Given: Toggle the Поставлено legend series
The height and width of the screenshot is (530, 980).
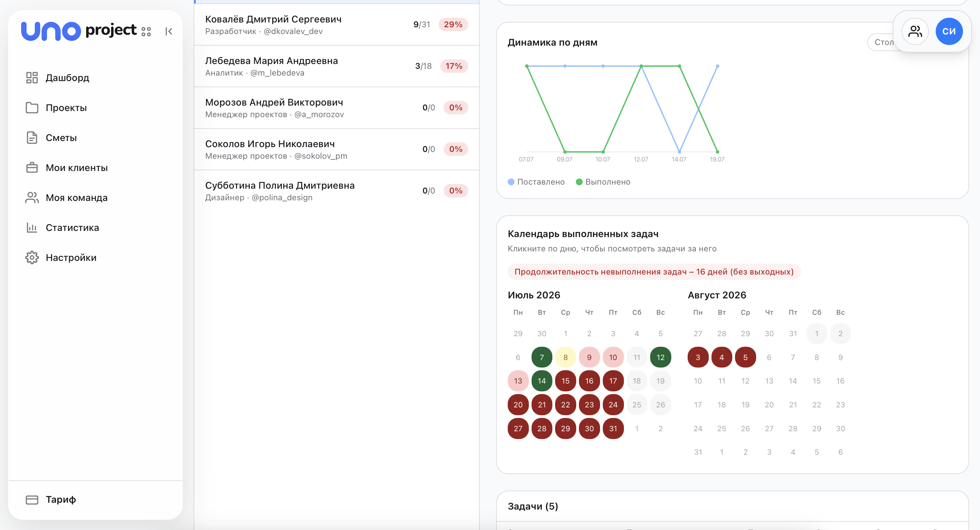Looking at the screenshot, I should pos(536,182).
